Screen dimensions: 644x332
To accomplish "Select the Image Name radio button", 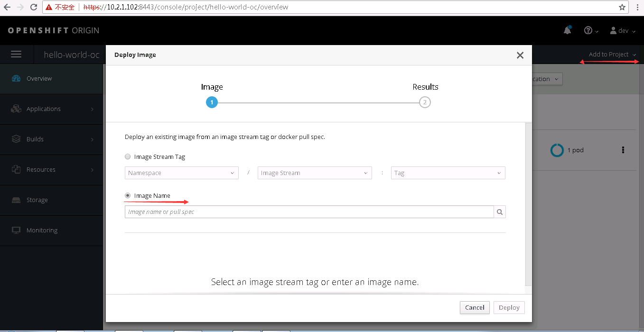I will 128,196.
